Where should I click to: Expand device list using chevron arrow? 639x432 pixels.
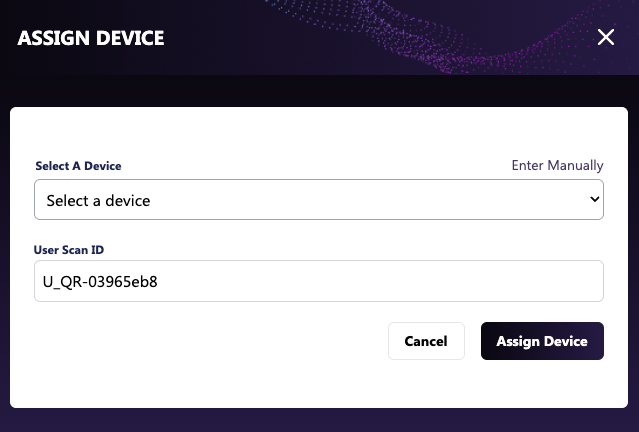(x=595, y=200)
